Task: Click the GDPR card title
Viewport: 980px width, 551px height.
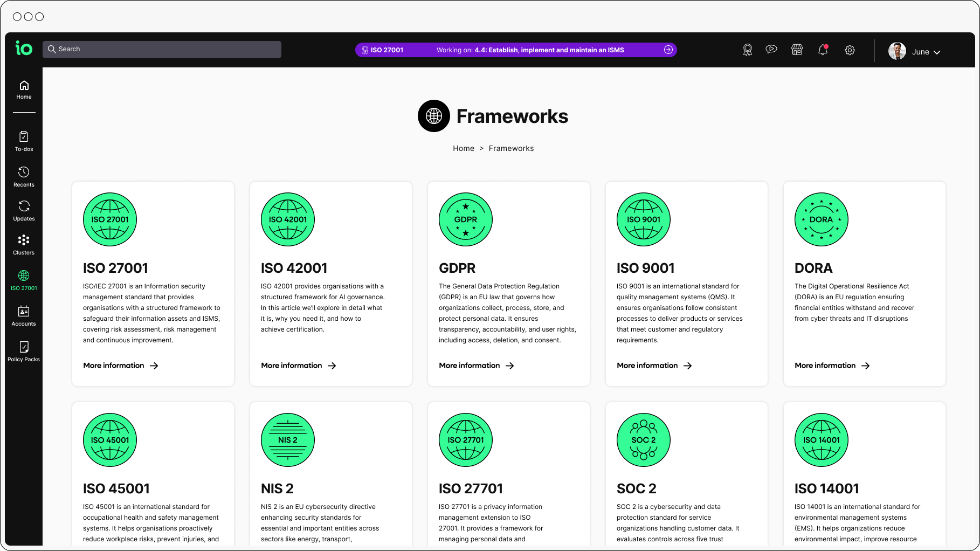Action: [457, 268]
